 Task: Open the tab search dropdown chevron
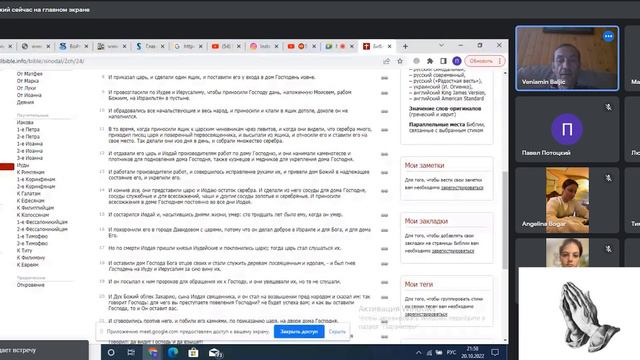pos(441,45)
